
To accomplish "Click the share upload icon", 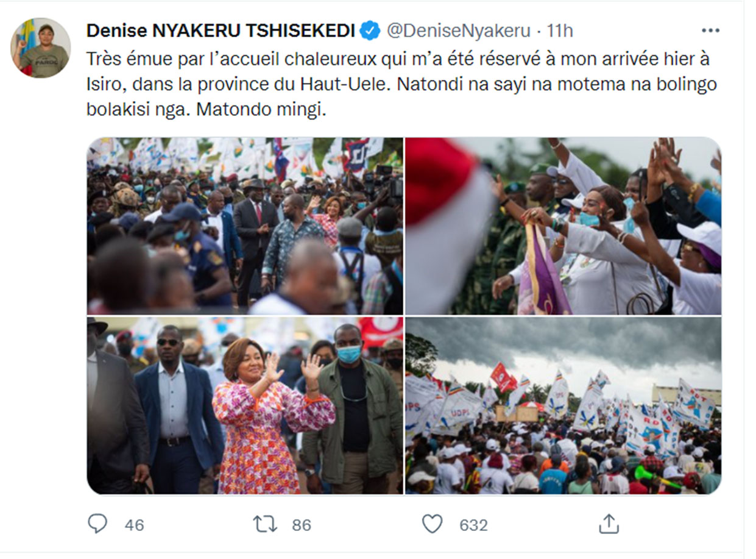I will coord(609,524).
